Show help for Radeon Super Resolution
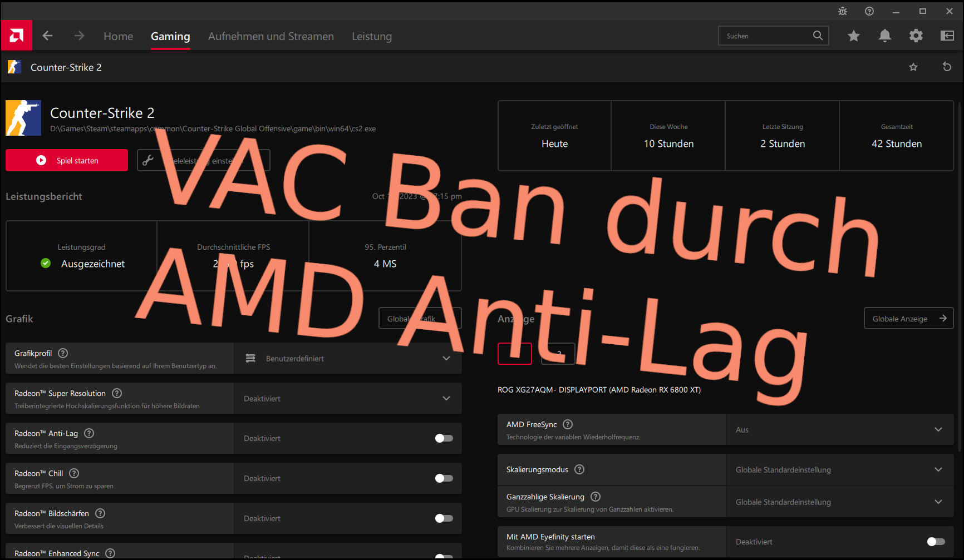This screenshot has width=964, height=560. pyautogui.click(x=117, y=393)
